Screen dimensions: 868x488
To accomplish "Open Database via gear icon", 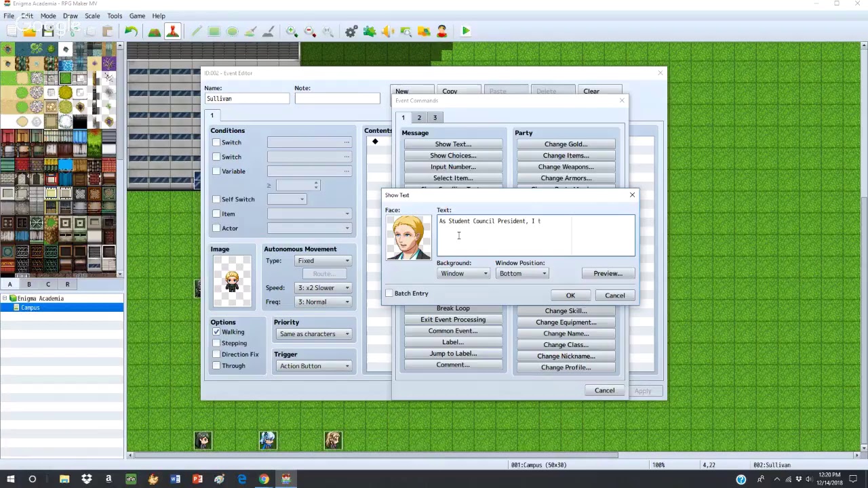I will tap(351, 31).
